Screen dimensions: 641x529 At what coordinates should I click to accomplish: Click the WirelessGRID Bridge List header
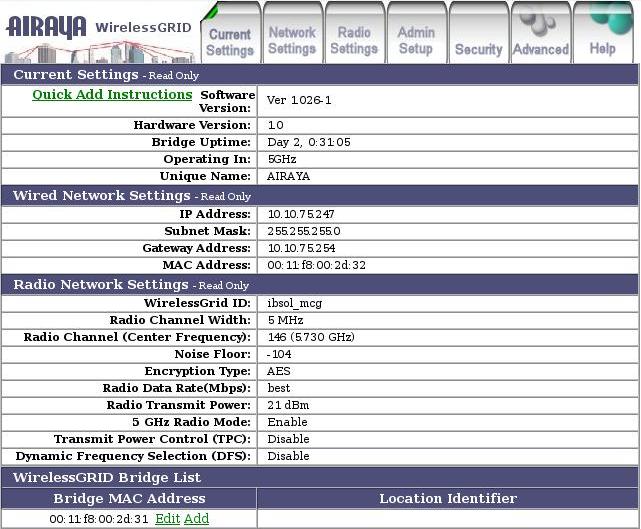point(320,477)
